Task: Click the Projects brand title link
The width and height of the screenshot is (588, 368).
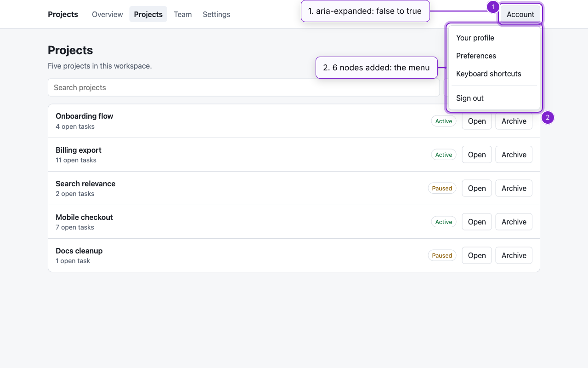Action: [63, 14]
